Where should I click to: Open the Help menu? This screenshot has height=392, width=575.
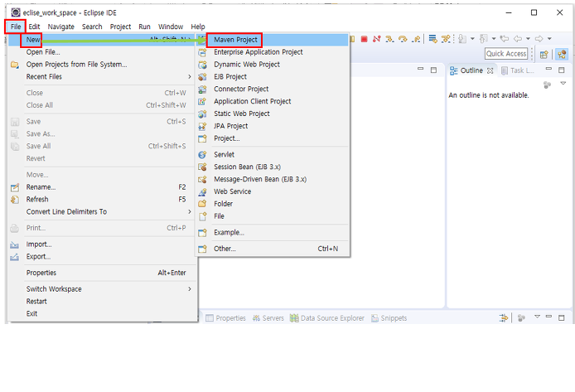tap(198, 27)
